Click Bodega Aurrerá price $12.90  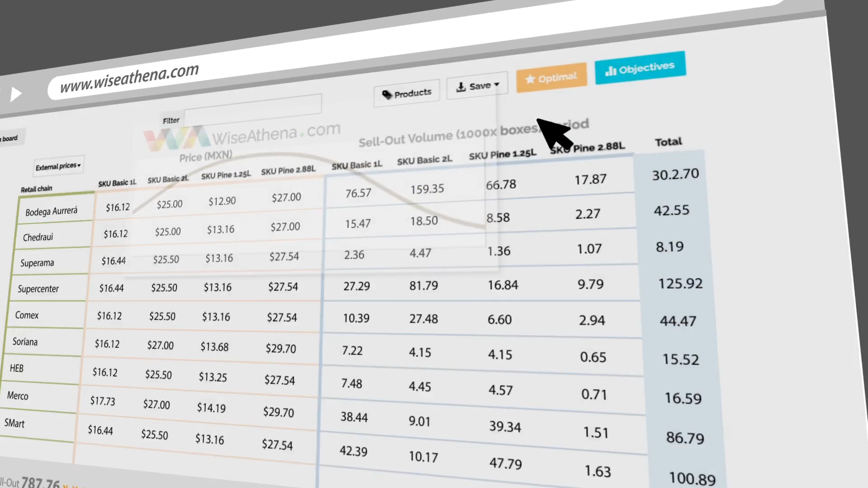(222, 201)
